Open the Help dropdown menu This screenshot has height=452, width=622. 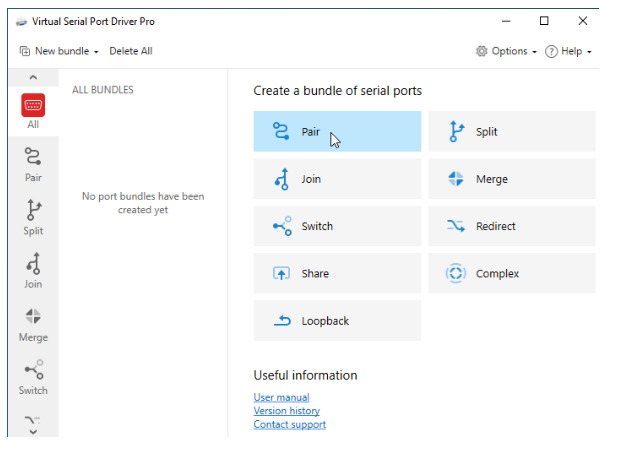click(568, 51)
